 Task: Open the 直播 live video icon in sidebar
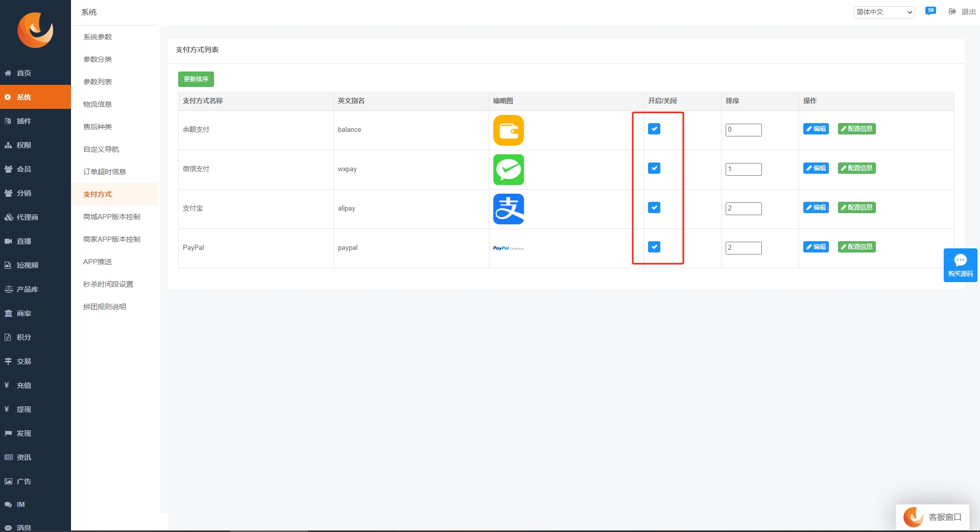point(8,241)
